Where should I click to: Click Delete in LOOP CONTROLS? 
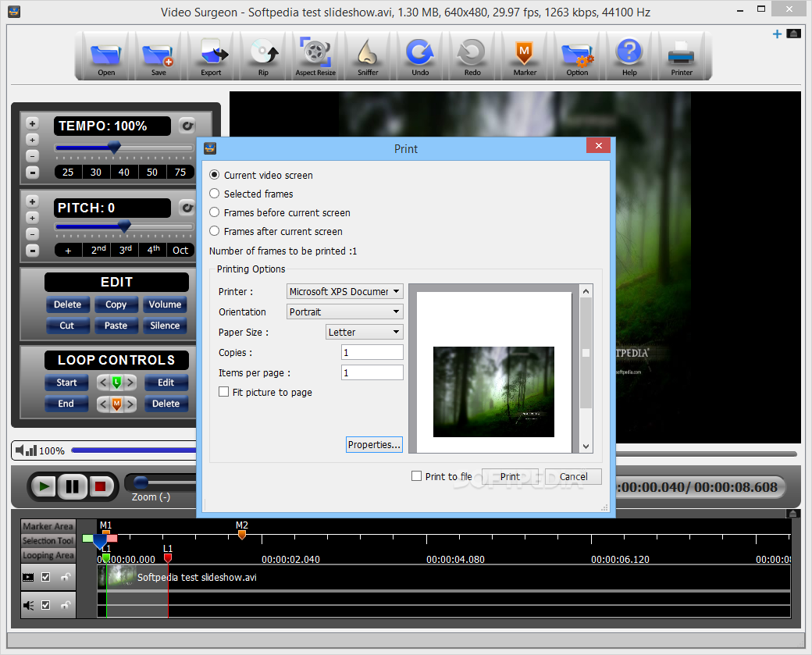tap(166, 404)
